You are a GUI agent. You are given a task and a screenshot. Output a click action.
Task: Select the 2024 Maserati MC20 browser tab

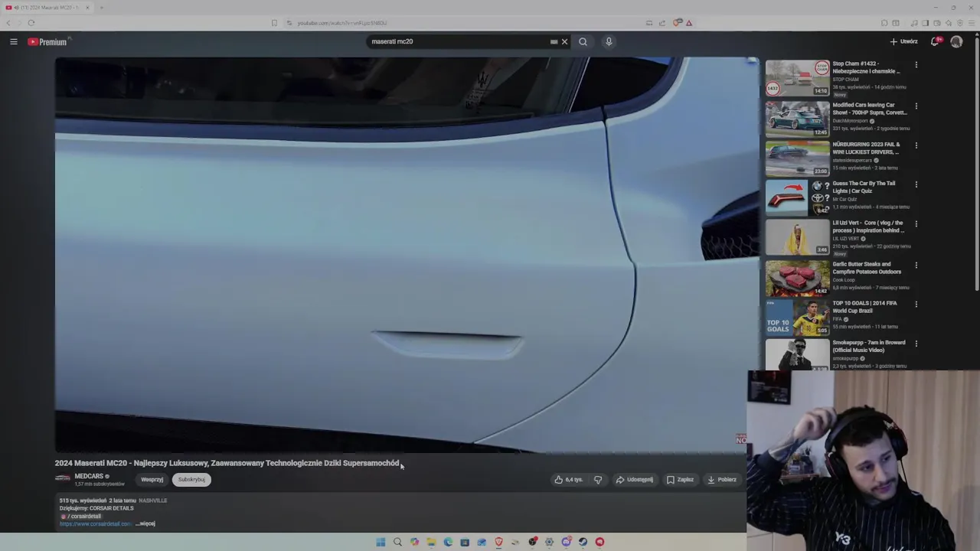click(47, 8)
